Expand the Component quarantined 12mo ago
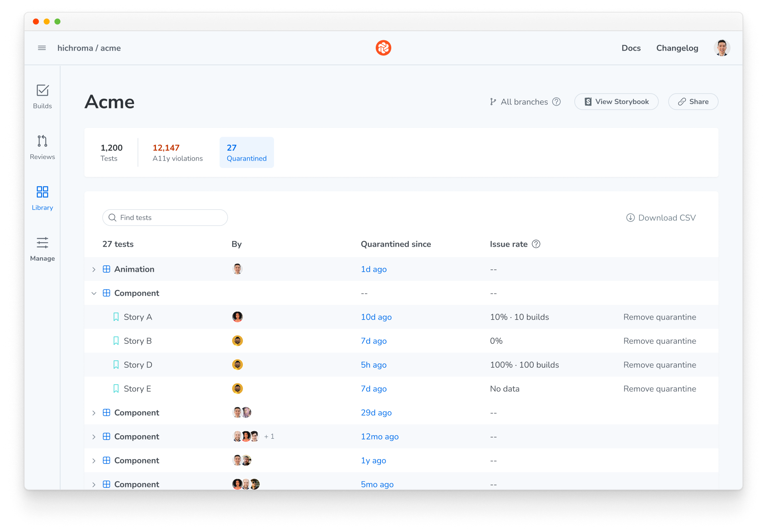Screen dimensions: 767x532 click(x=94, y=437)
